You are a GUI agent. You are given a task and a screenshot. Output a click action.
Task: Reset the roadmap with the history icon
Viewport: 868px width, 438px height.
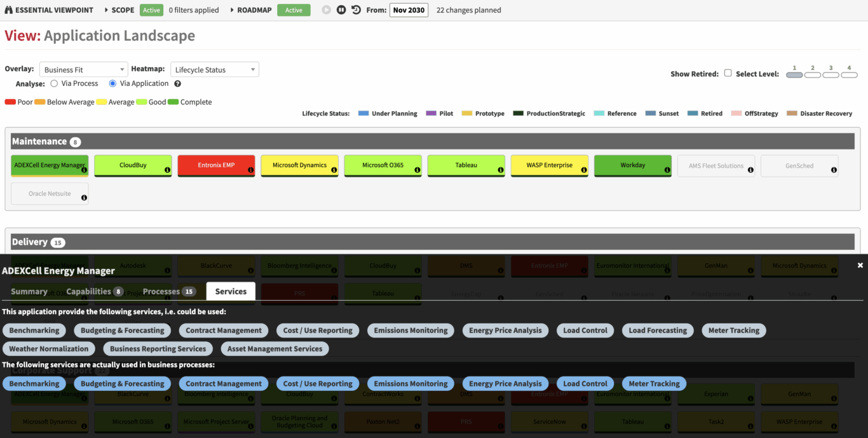click(x=356, y=10)
